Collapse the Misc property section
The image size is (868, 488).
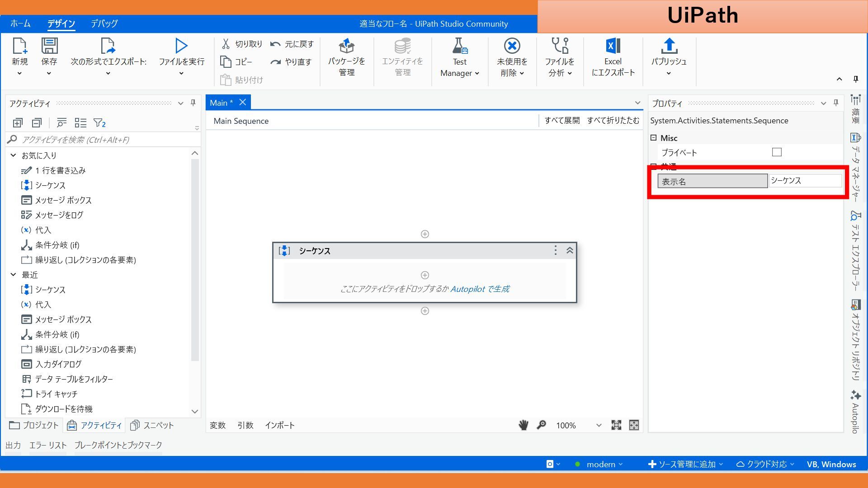click(653, 138)
